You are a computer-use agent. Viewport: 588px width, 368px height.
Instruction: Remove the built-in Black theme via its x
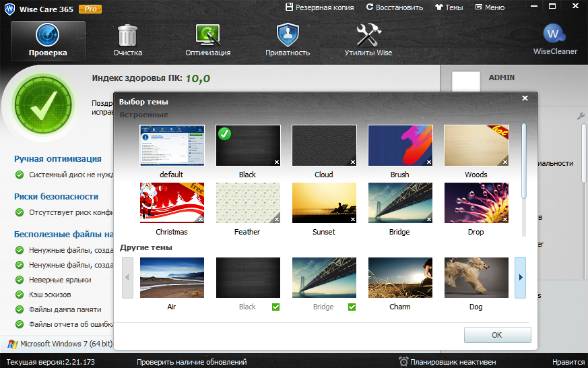[x=277, y=162]
